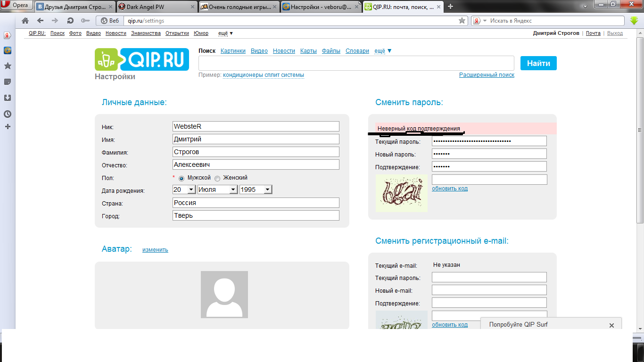Select the Словари search category
The height and width of the screenshot is (362, 644).
point(357,51)
